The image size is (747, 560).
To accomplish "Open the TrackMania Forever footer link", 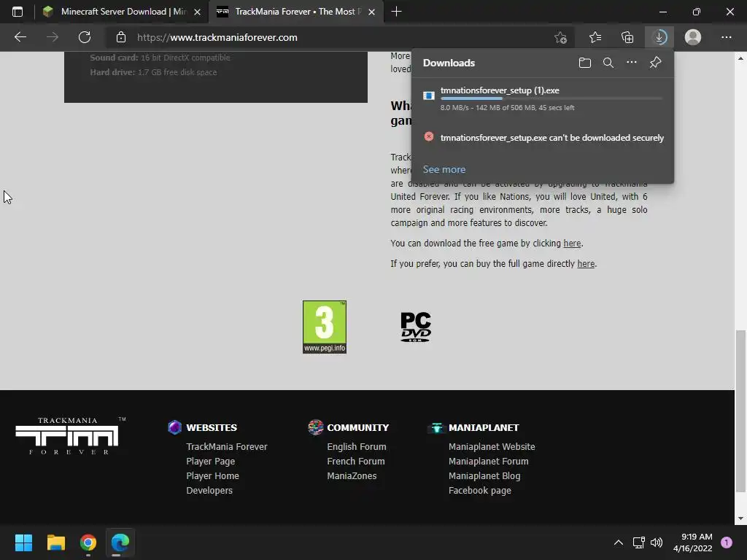I will click(226, 447).
